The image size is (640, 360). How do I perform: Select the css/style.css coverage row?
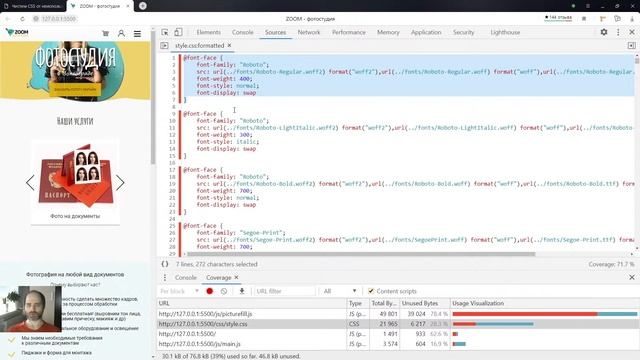(x=398, y=324)
